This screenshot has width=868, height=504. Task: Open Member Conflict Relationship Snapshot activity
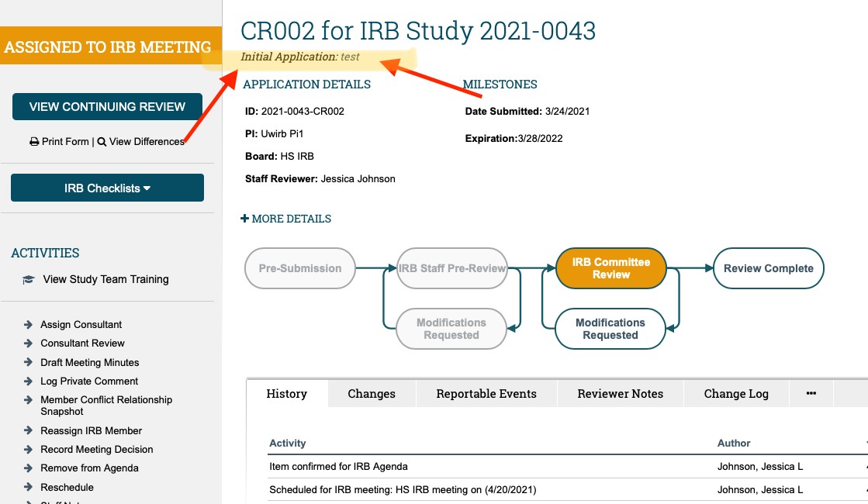point(106,406)
